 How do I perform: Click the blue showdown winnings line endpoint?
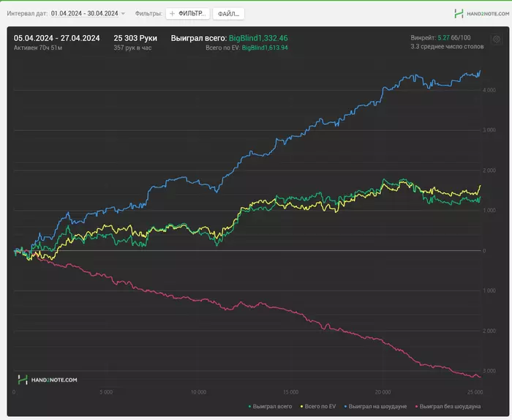480,72
